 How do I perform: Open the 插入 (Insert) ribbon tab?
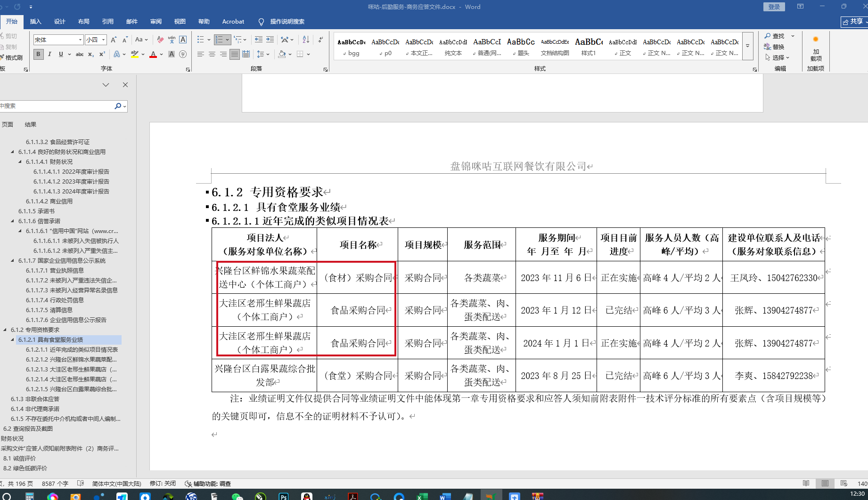pos(36,22)
